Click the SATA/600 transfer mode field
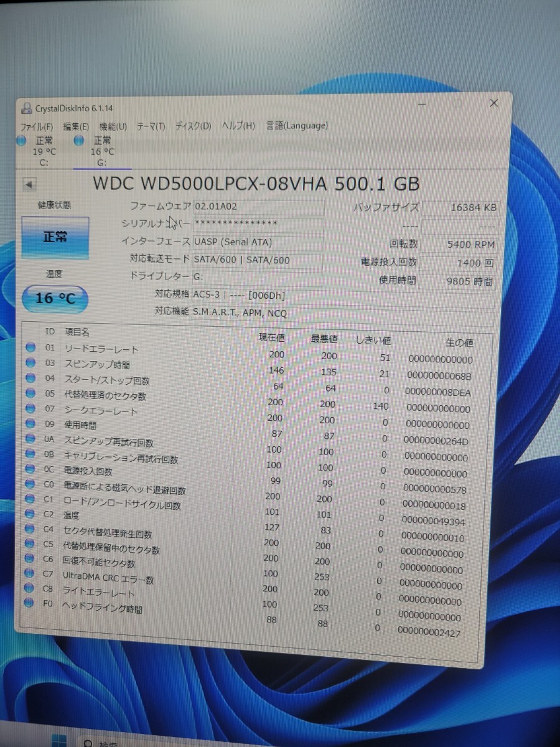 [258, 260]
